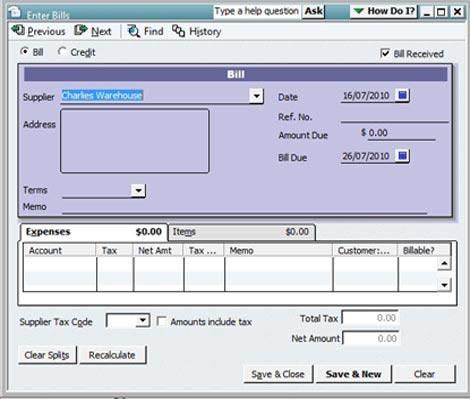
Task: Click the Tax column header
Action: pyautogui.click(x=115, y=250)
